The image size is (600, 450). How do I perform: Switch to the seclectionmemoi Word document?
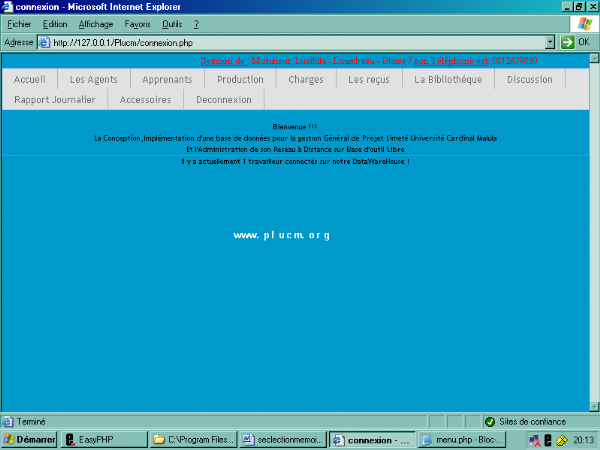coord(283,440)
